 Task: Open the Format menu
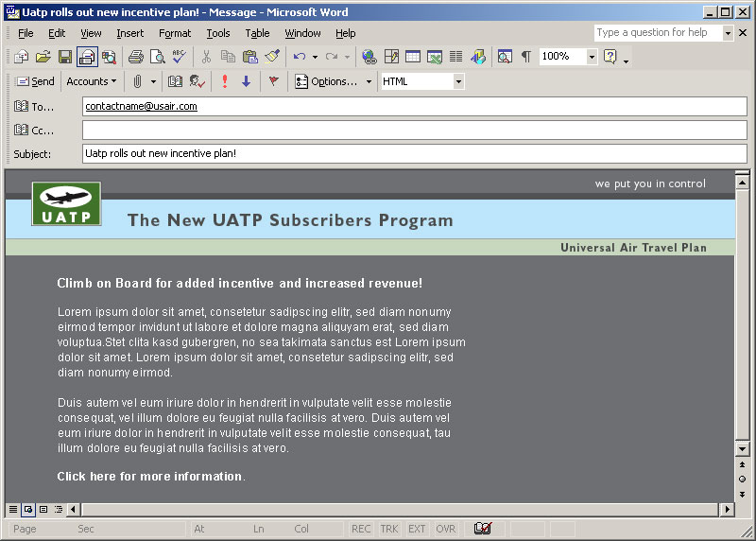pyautogui.click(x=175, y=33)
